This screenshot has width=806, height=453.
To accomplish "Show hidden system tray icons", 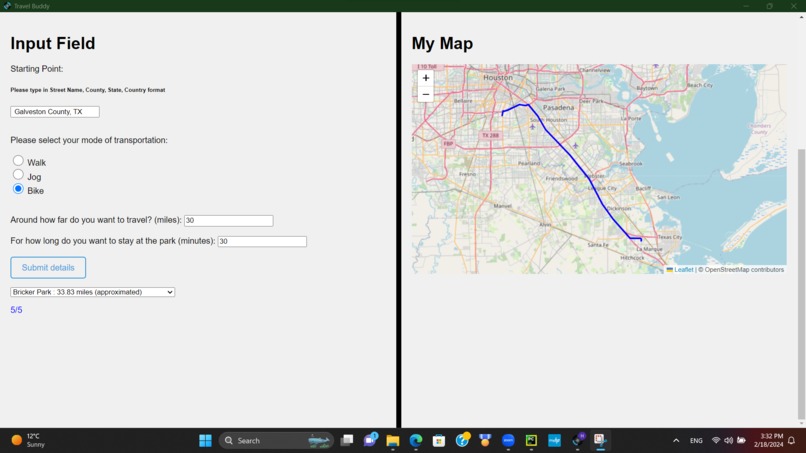I will coord(676,441).
